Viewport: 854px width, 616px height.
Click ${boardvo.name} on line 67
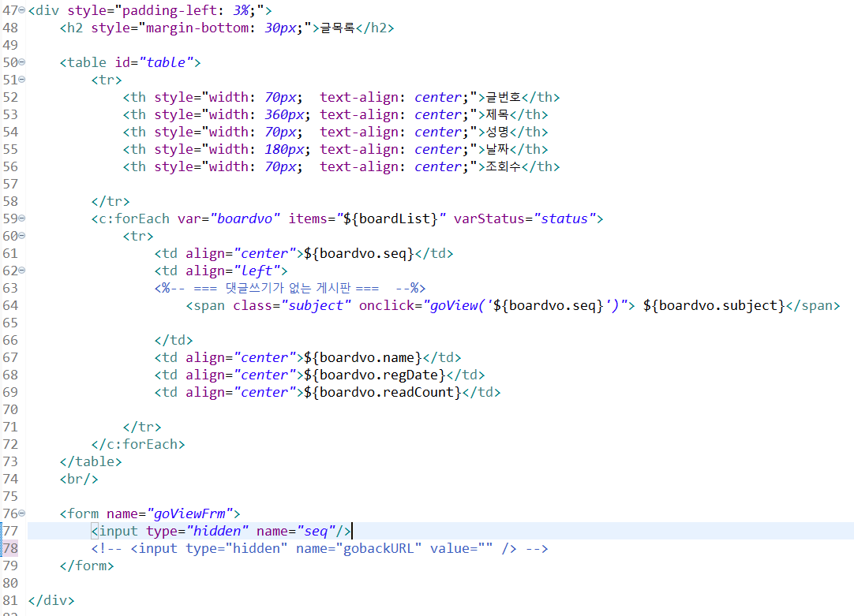363,357
